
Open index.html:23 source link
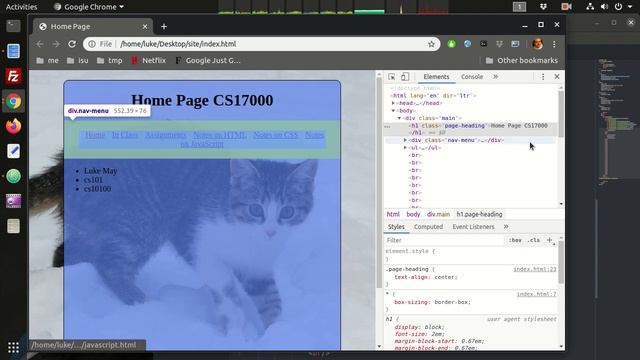click(x=535, y=269)
